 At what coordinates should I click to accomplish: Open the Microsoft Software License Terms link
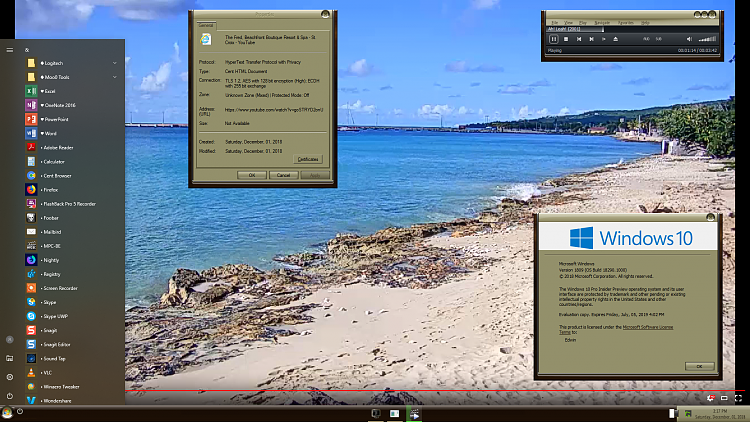point(616,330)
